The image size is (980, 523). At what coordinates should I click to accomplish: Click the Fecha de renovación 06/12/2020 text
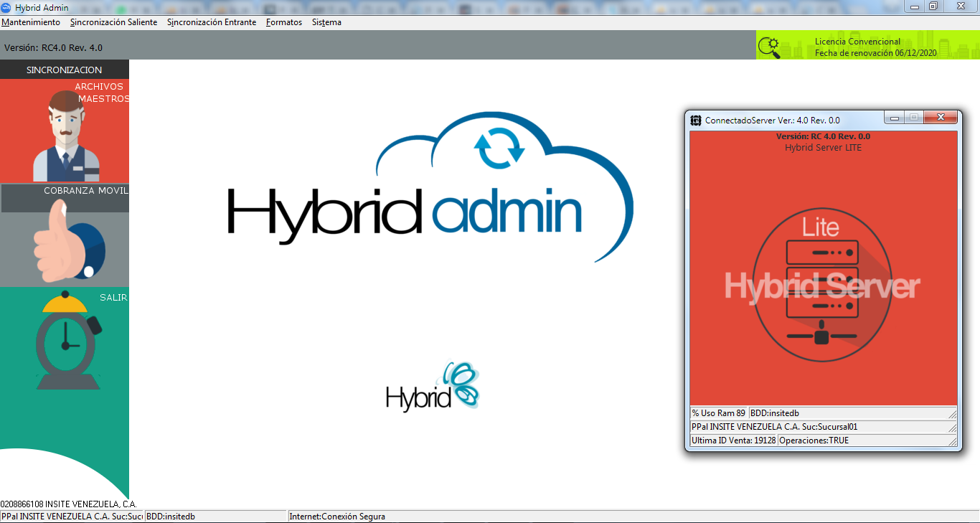[876, 53]
